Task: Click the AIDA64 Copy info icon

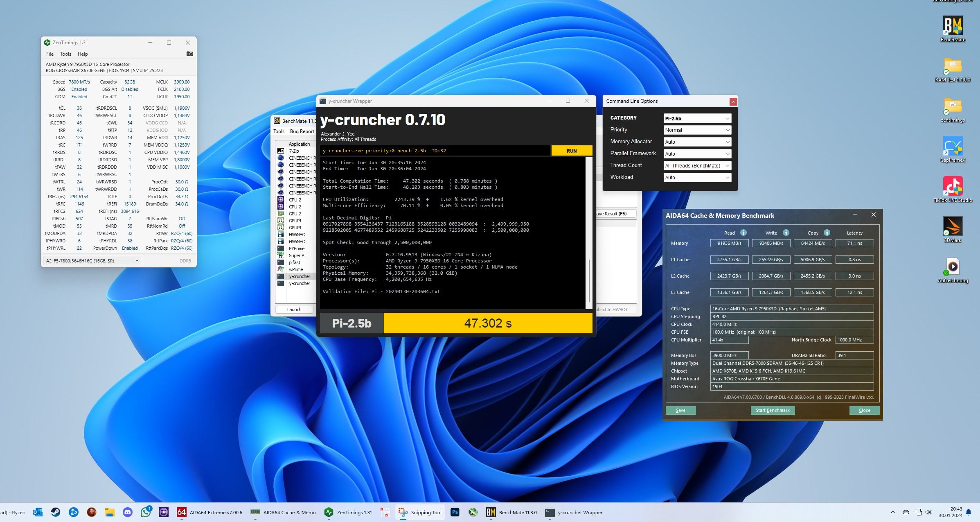Action: tap(827, 233)
